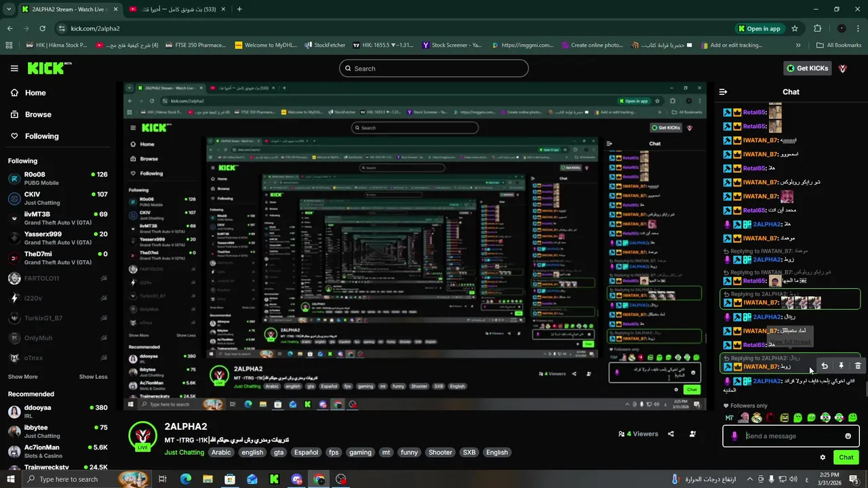The image size is (868, 488).
Task: Open the profile avatar in top right
Action: coord(843,68)
